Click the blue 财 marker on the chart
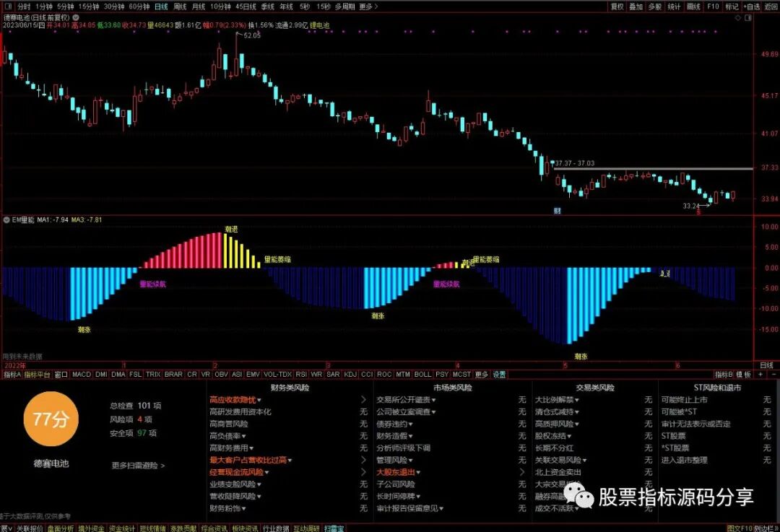This screenshot has height=532, width=780. pyautogui.click(x=557, y=211)
